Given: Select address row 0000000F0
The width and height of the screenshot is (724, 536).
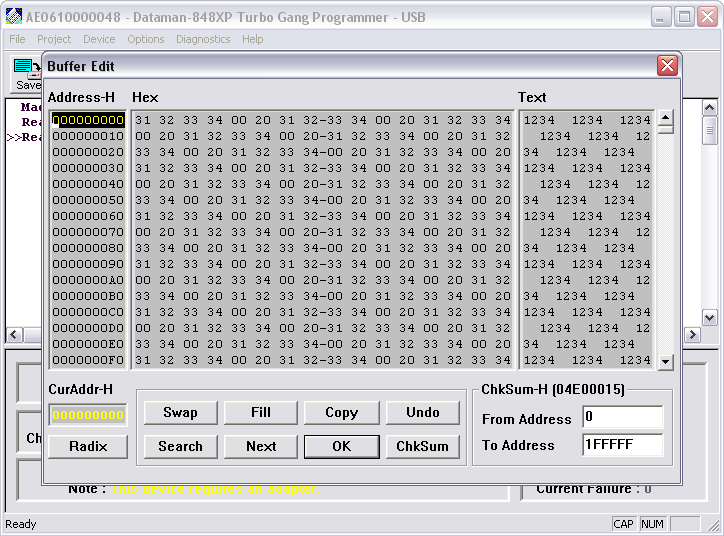Looking at the screenshot, I should (x=88, y=360).
